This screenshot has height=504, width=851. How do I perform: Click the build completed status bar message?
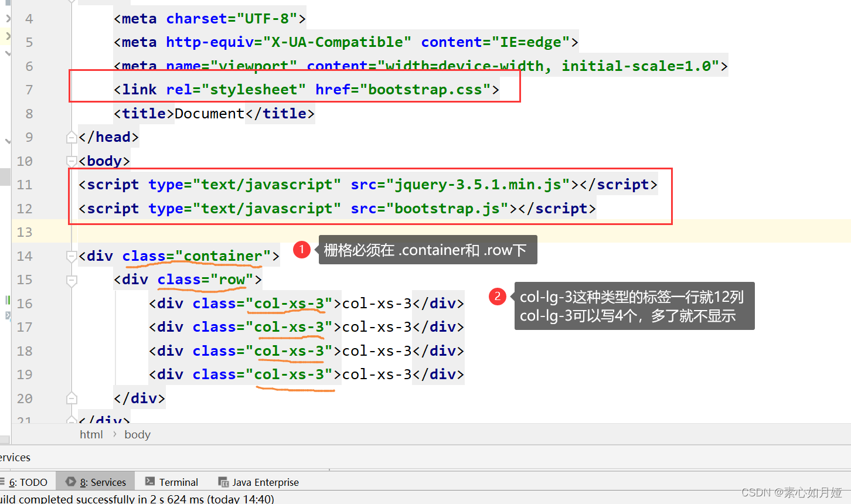pos(137,499)
